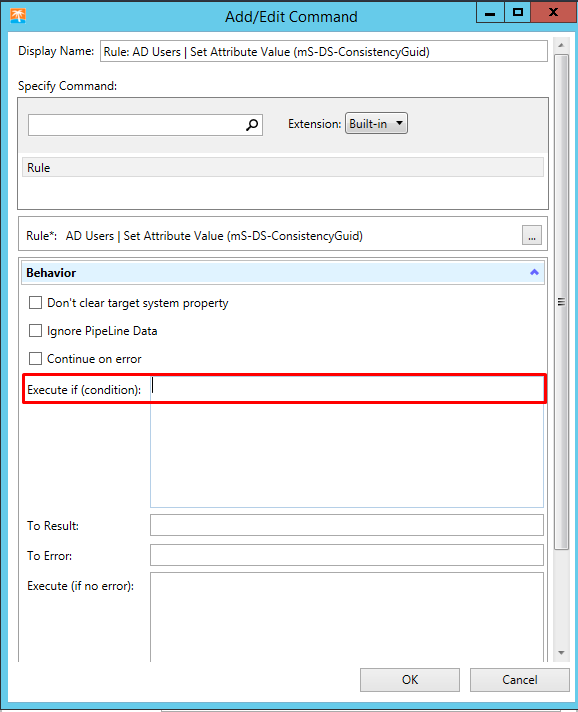The width and height of the screenshot is (578, 712).
Task: Collapse the Behavior section chevron
Action: pyautogui.click(x=534, y=272)
